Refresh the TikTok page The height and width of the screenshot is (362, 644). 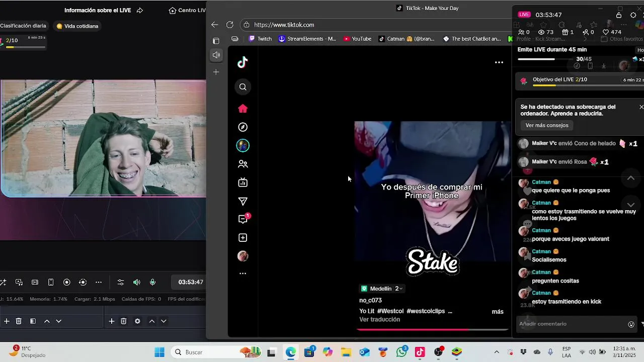(230, 25)
